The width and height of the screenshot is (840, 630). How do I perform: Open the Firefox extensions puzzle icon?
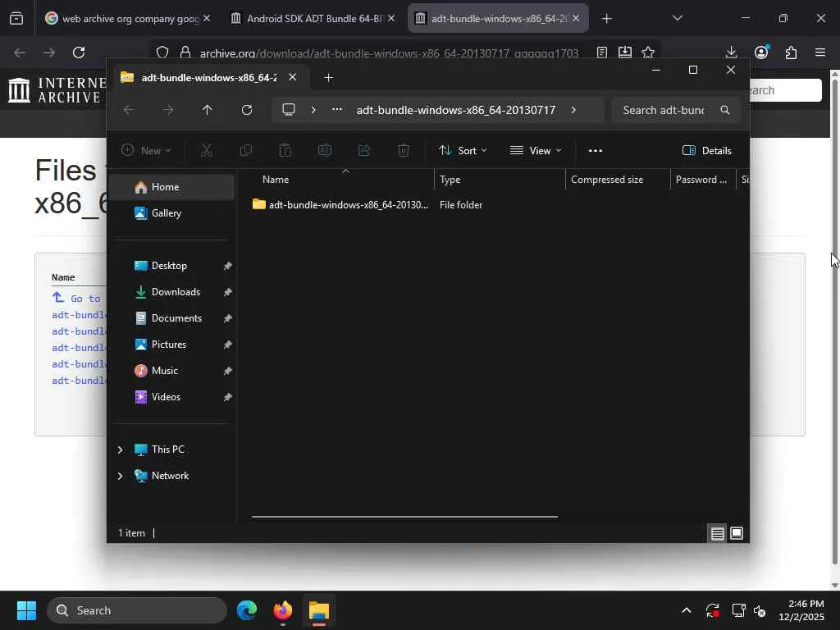click(x=791, y=52)
